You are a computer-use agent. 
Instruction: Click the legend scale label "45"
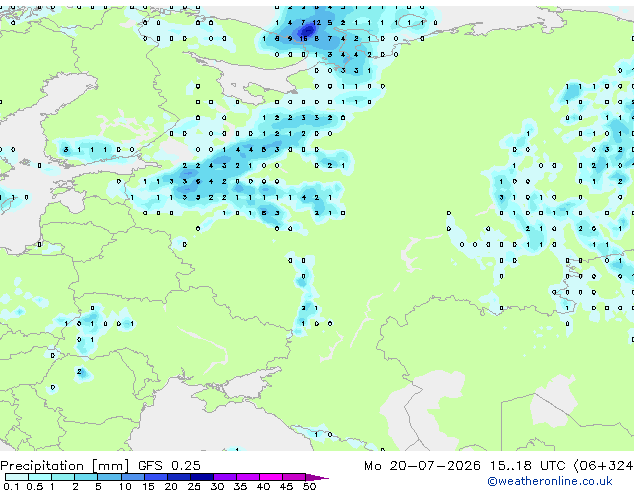coord(286,486)
